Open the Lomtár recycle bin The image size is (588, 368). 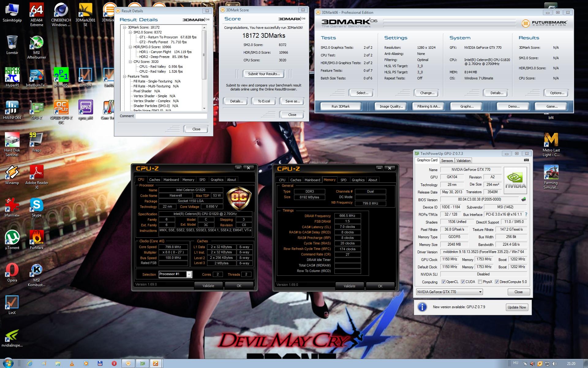click(12, 45)
